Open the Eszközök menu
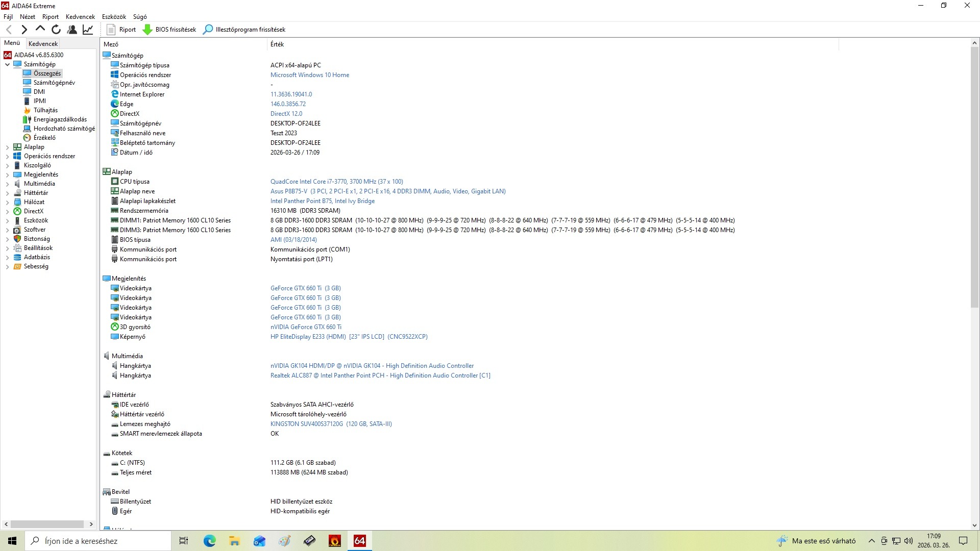This screenshot has width=980, height=551. [113, 17]
